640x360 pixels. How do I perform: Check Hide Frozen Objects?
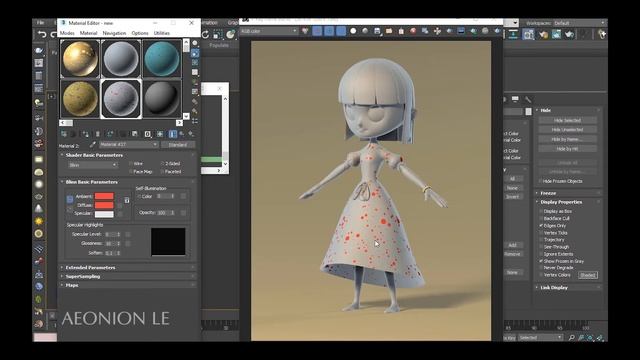(x=540, y=181)
